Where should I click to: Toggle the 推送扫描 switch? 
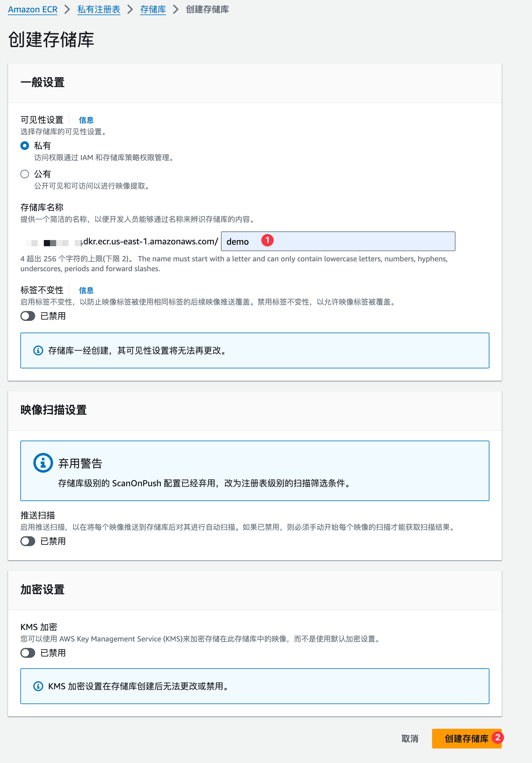point(28,541)
